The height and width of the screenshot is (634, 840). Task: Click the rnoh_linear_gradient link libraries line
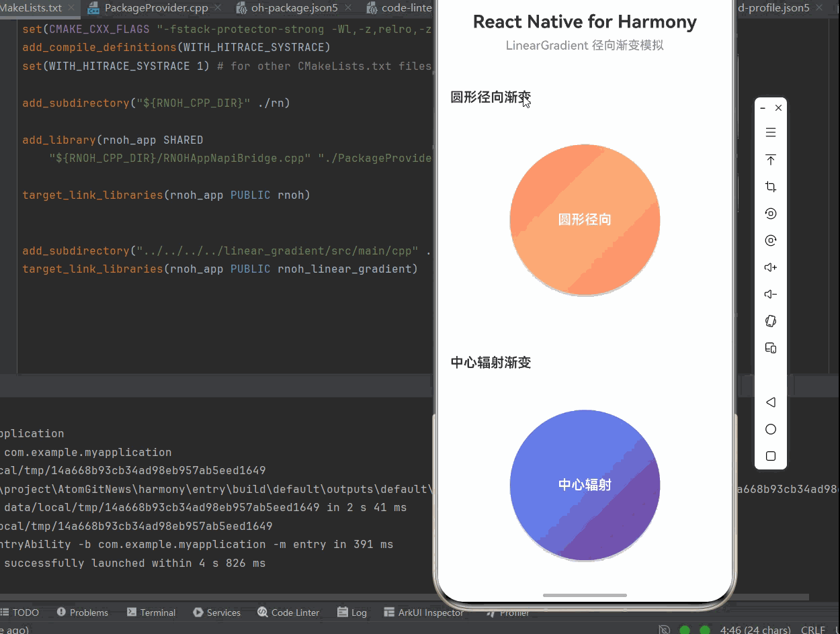tap(220, 269)
